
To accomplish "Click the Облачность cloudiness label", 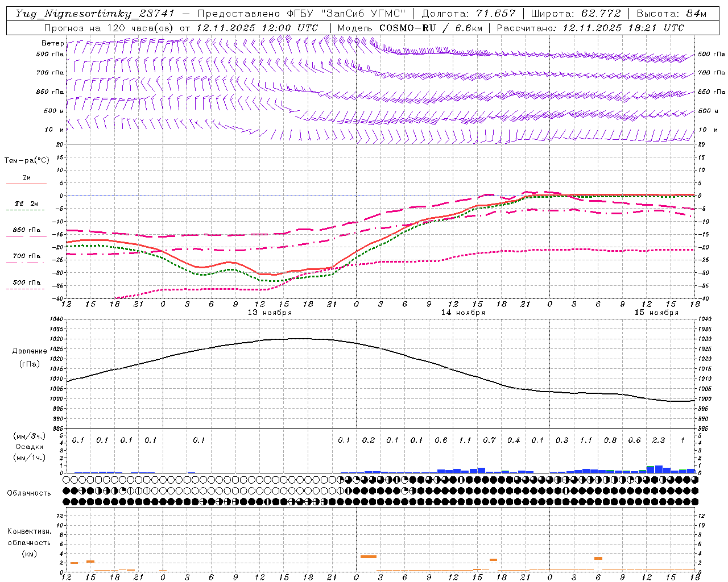I will click(x=29, y=493).
